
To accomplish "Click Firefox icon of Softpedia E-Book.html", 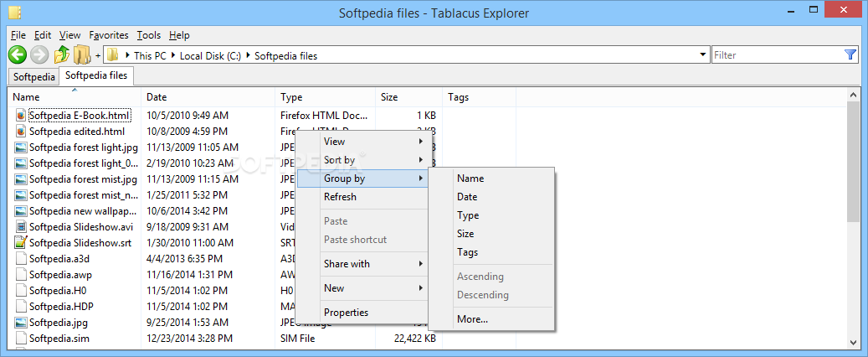I will 21,116.
